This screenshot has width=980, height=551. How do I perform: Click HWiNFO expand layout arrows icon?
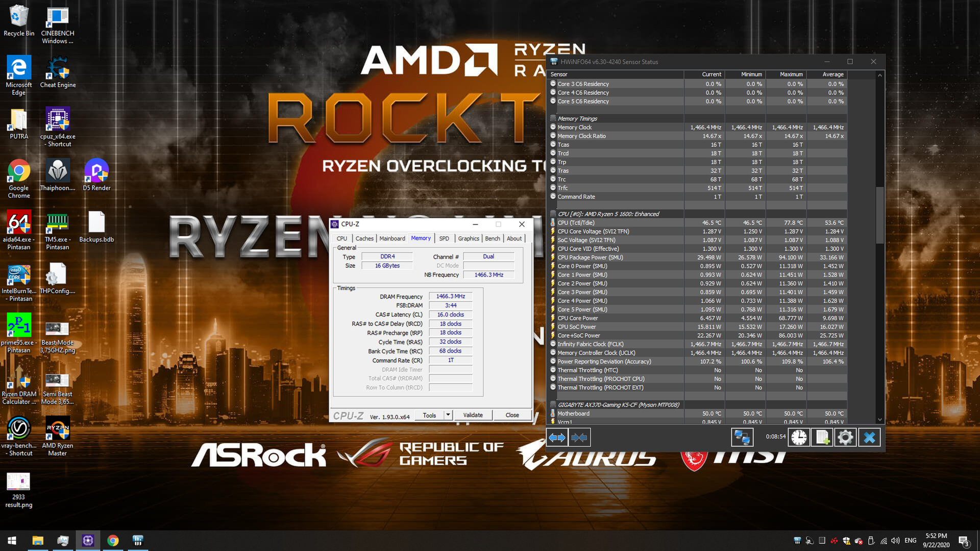coord(557,437)
